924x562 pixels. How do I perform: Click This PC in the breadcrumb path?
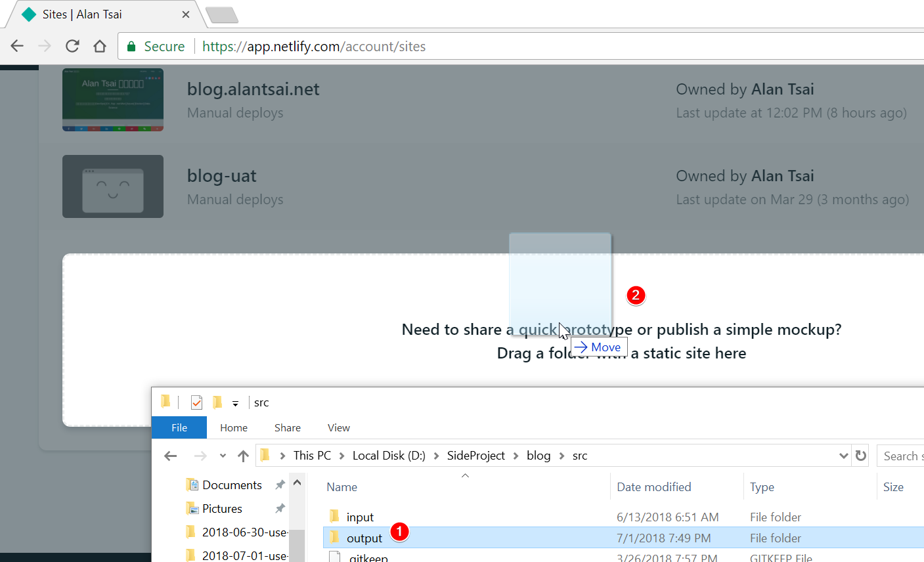click(x=312, y=456)
